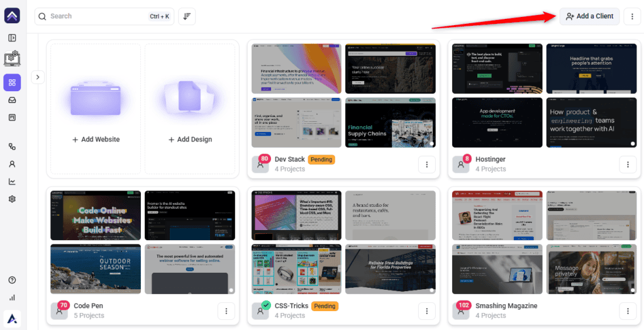Open the Boundary-aware CSS article thumbnail

pos(296,215)
